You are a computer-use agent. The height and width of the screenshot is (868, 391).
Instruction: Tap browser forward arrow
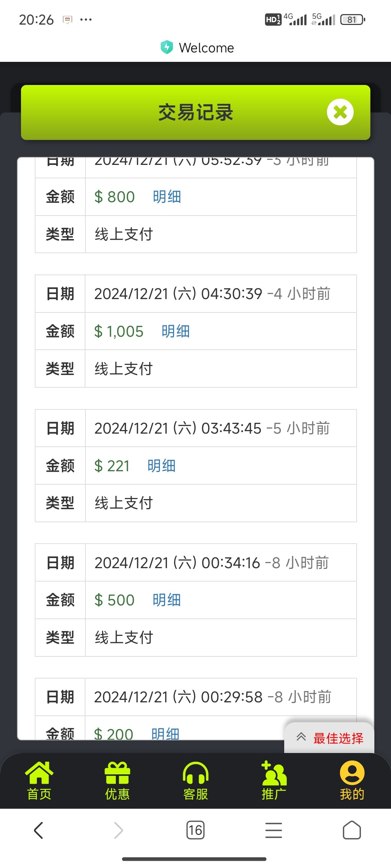(x=118, y=830)
